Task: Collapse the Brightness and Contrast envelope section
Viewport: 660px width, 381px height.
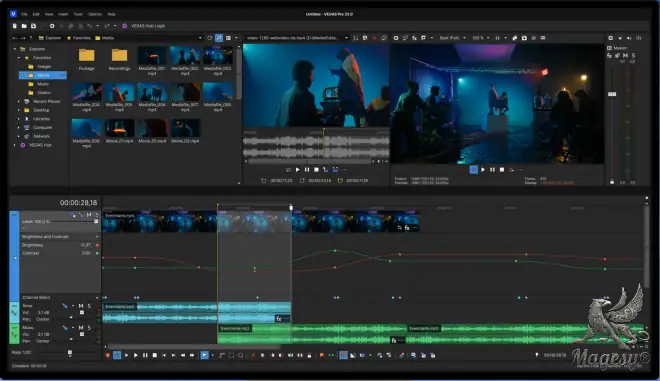Action: point(97,237)
